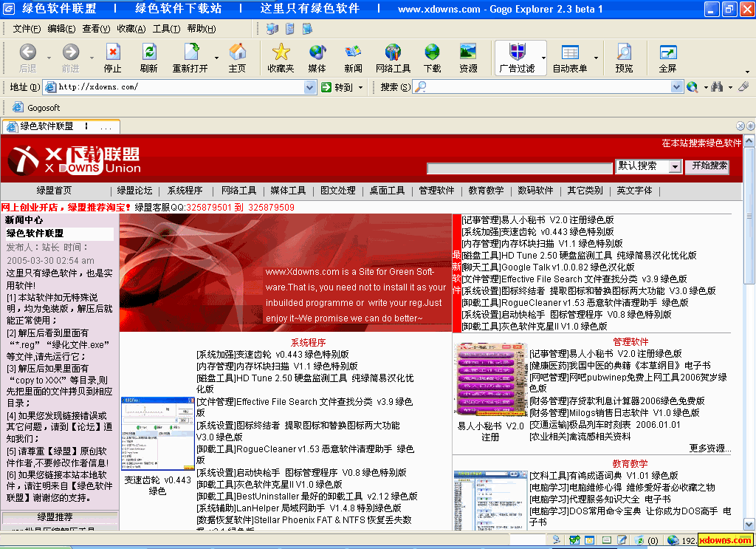756x549 pixels.
Task: Click the Go (转到) button
Action: click(x=337, y=87)
